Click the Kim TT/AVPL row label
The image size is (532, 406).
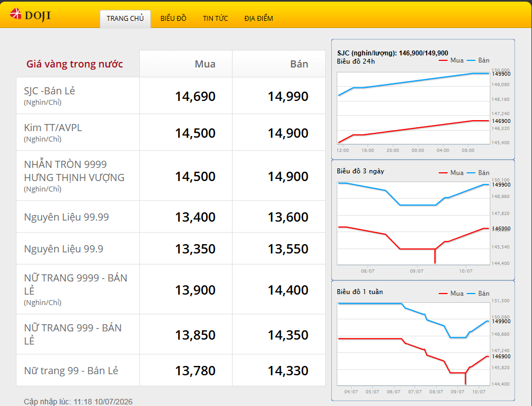click(x=53, y=128)
